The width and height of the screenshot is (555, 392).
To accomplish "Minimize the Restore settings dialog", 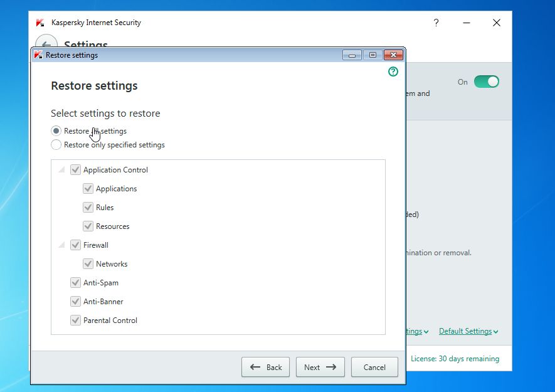I will [352, 55].
